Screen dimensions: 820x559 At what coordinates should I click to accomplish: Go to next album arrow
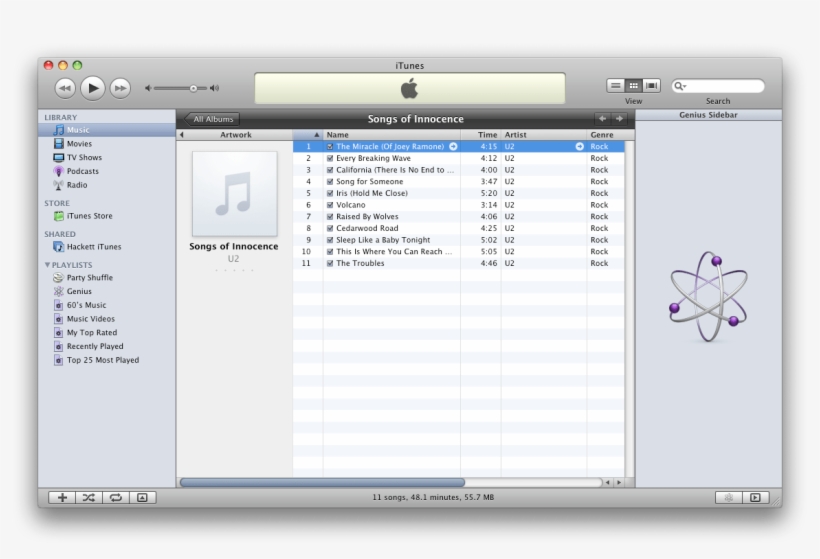tap(619, 119)
